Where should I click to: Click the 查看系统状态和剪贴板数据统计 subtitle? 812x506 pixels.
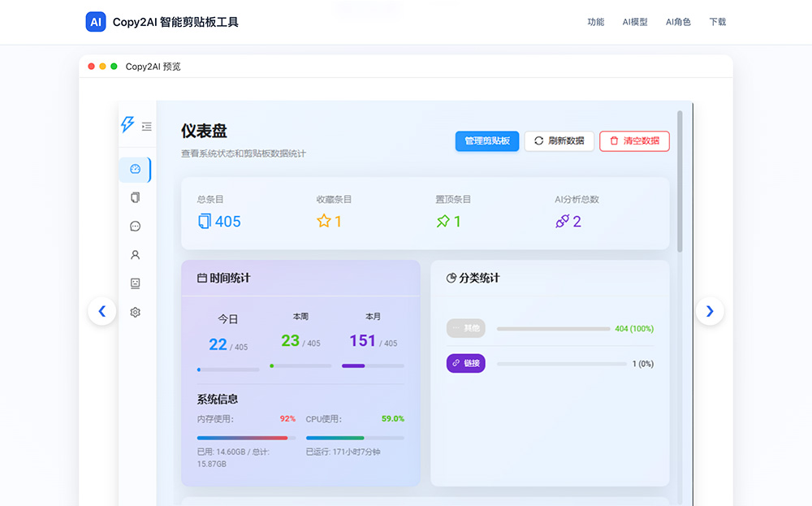click(244, 154)
